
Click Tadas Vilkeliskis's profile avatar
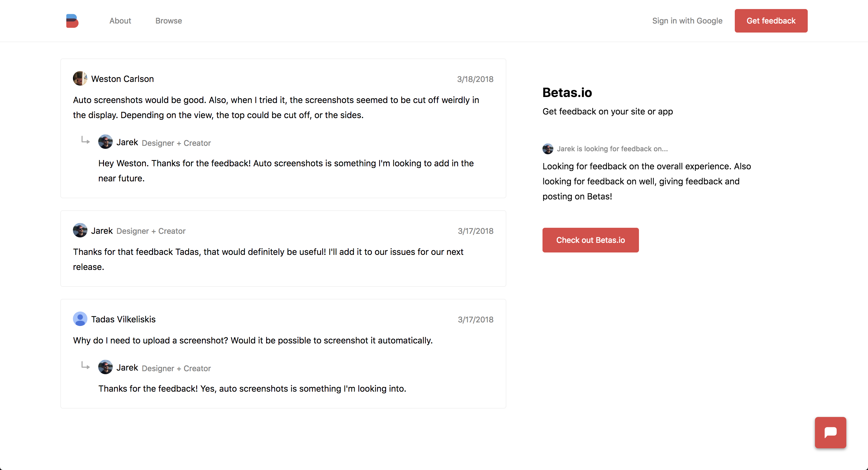click(80, 319)
